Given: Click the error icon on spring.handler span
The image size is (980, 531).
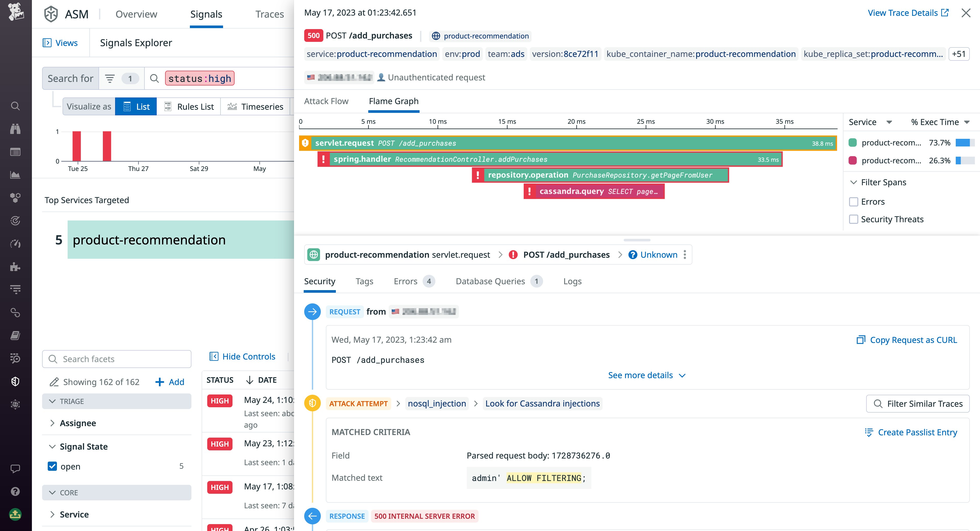Looking at the screenshot, I should [x=323, y=159].
